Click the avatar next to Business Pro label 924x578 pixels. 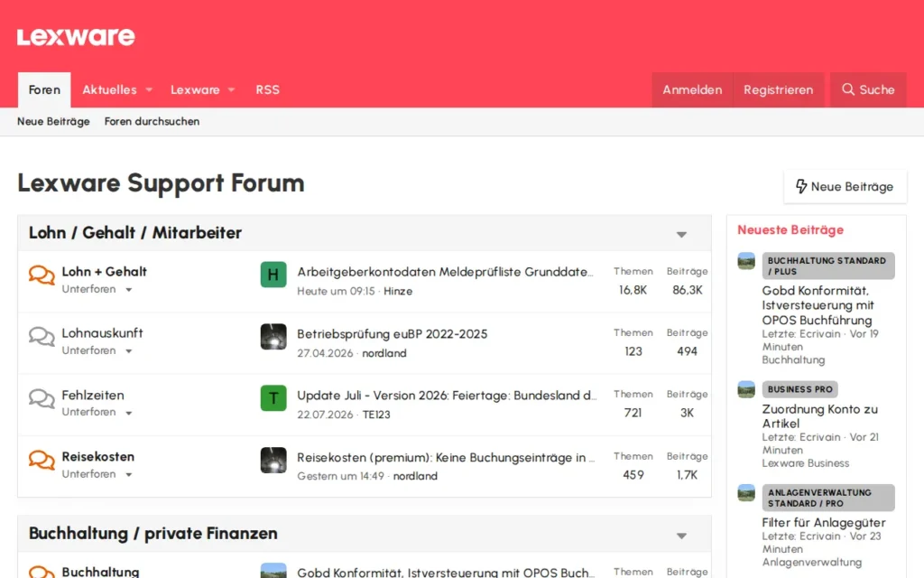[746, 389]
